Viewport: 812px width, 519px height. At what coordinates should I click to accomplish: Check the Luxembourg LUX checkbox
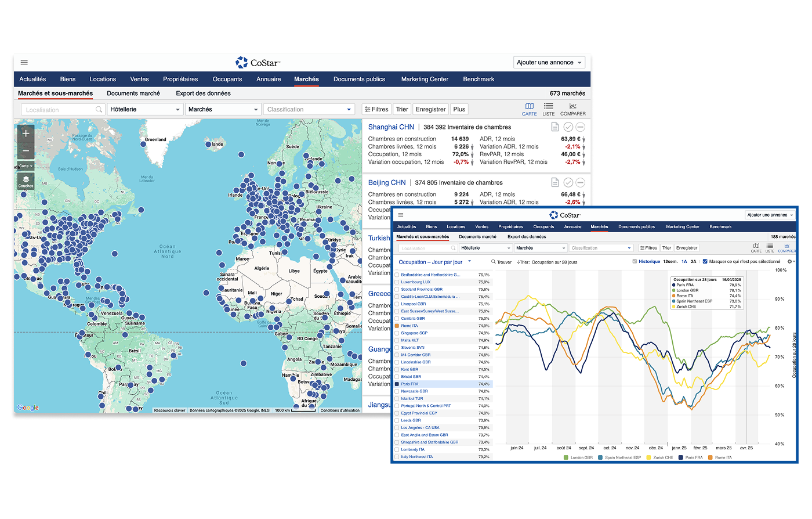[397, 282]
